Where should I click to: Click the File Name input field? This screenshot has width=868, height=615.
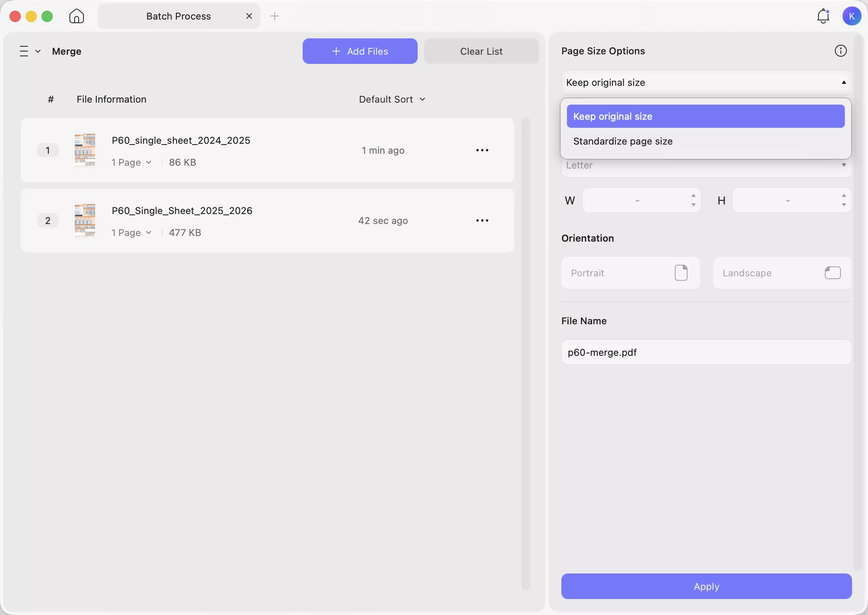pos(706,352)
